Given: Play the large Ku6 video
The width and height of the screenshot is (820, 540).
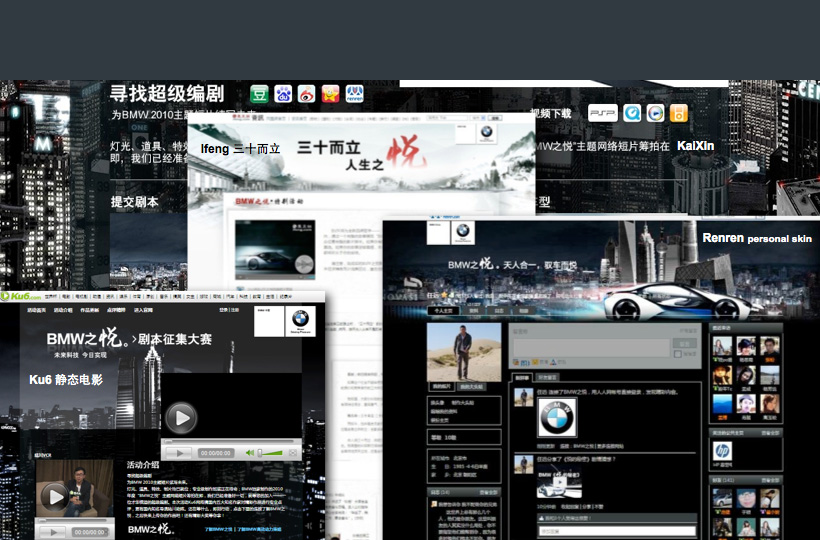Looking at the screenshot, I should click(181, 417).
